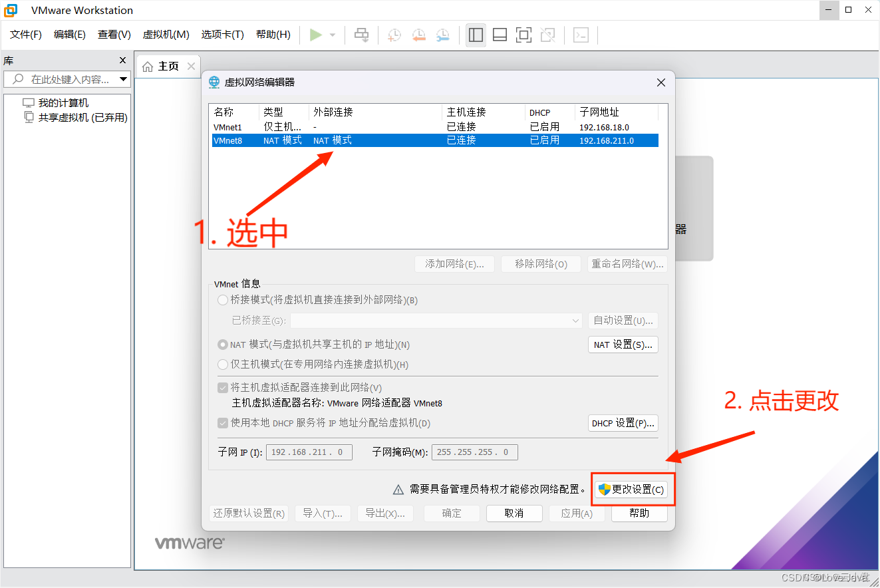Screen dimensions: 880x588
Task: Open the 帮助(H) menu
Action: pyautogui.click(x=273, y=35)
